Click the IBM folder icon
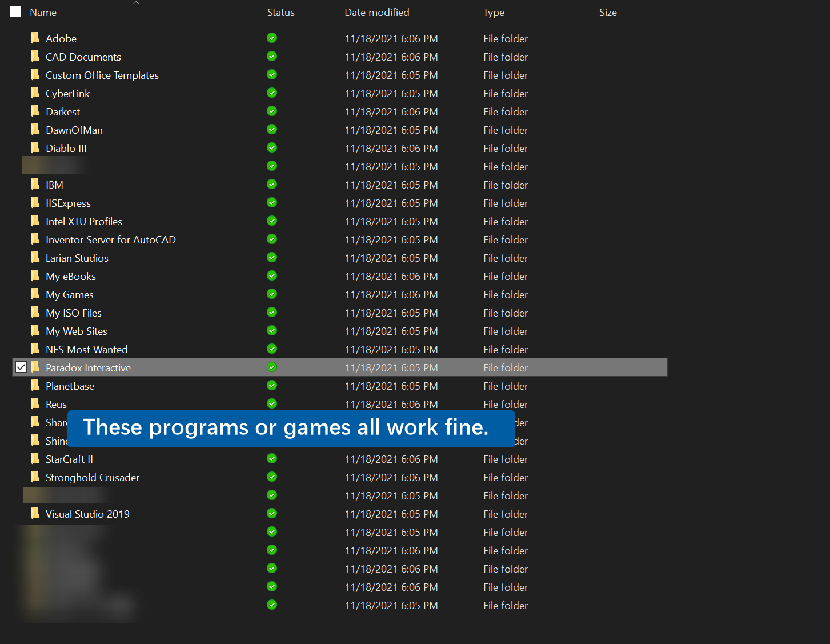830x644 pixels. 35,185
